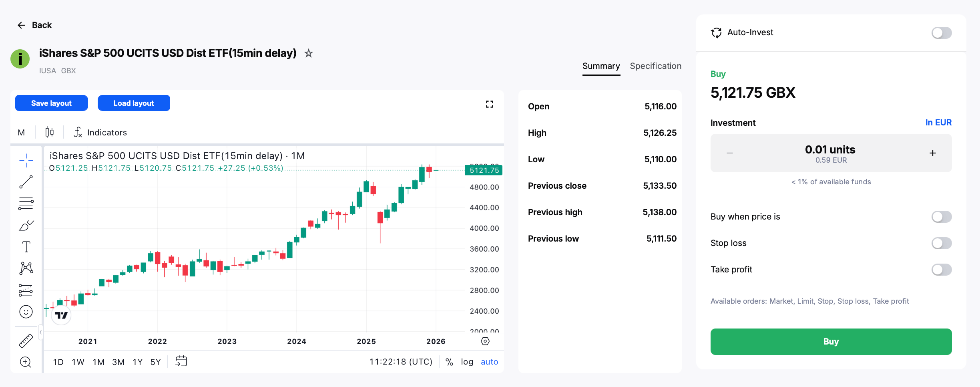Enable the Take profit switch
Image resolution: width=980 pixels, height=387 pixels.
(x=942, y=270)
